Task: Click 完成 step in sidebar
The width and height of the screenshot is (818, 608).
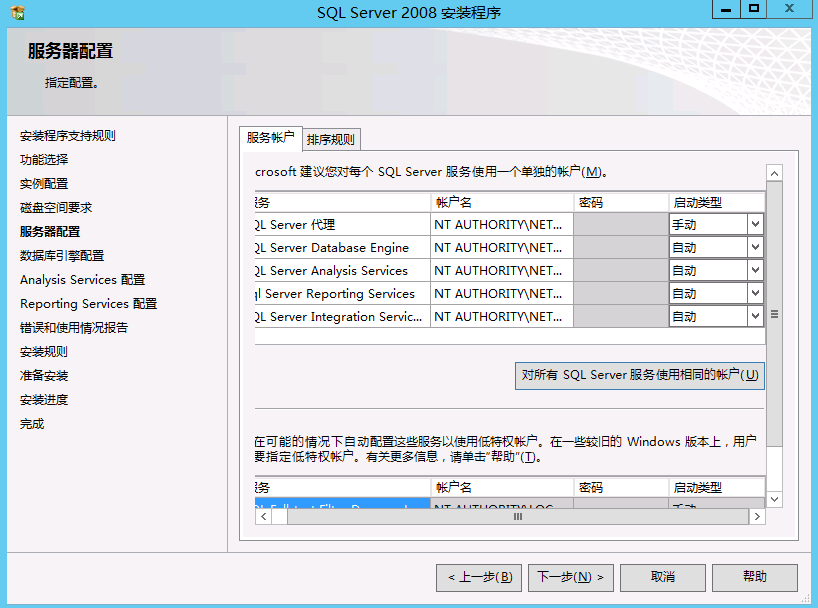Action: click(32, 424)
